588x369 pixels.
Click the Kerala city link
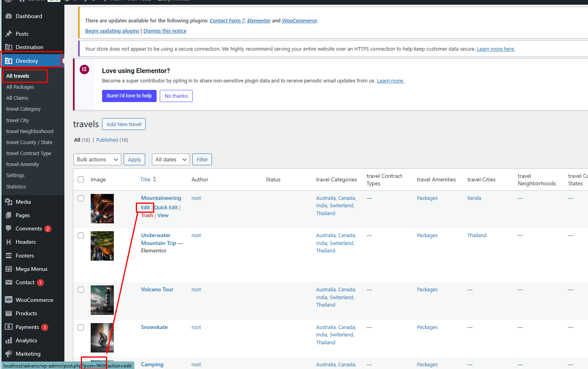tap(474, 198)
